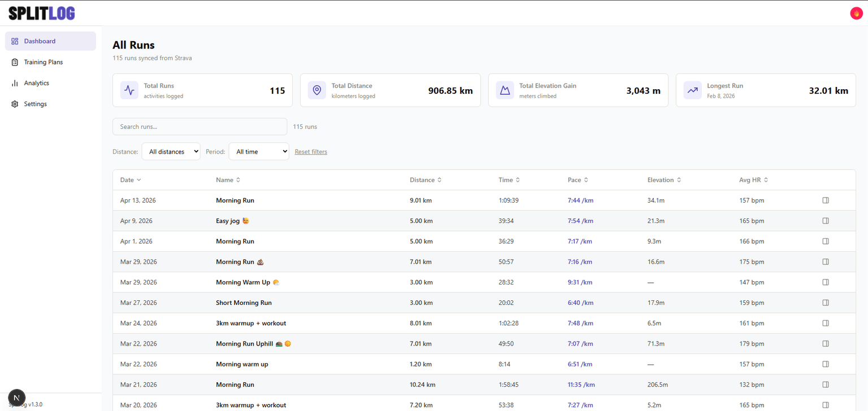
Task: Sort table by Name column
Action: click(x=228, y=180)
